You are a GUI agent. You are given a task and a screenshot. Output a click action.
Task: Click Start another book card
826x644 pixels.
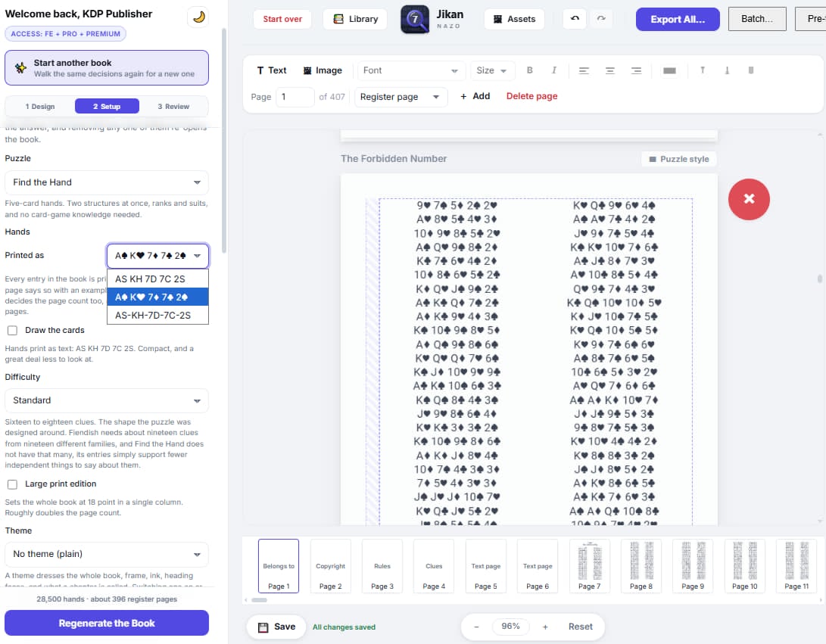pyautogui.click(x=107, y=68)
